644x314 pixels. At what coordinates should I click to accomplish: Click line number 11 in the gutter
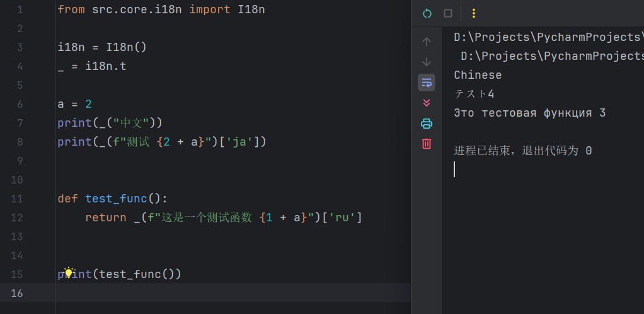17,199
